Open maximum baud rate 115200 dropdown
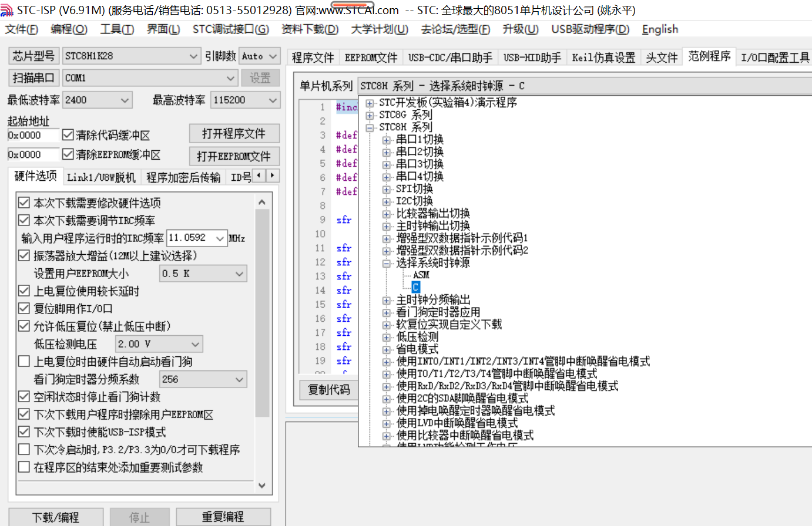This screenshot has height=526, width=812. [x=273, y=100]
